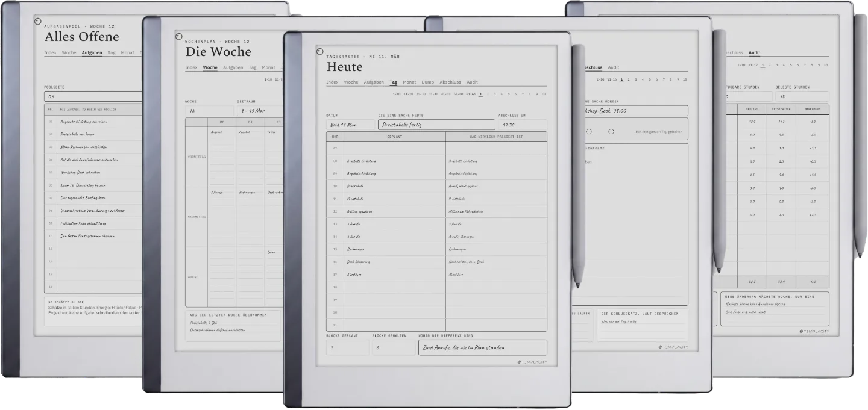Open the Abschluss tab on the Heute page
The image size is (868, 410).
point(450,82)
